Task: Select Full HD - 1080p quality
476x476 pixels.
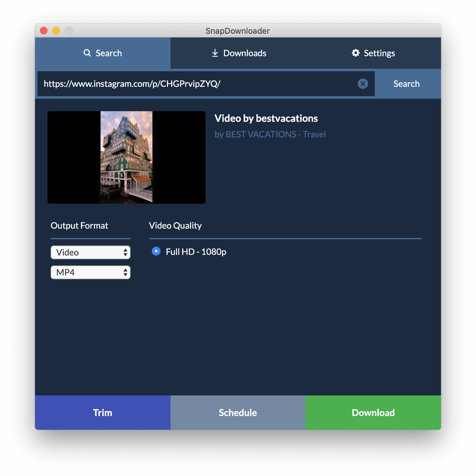Action: (x=156, y=251)
